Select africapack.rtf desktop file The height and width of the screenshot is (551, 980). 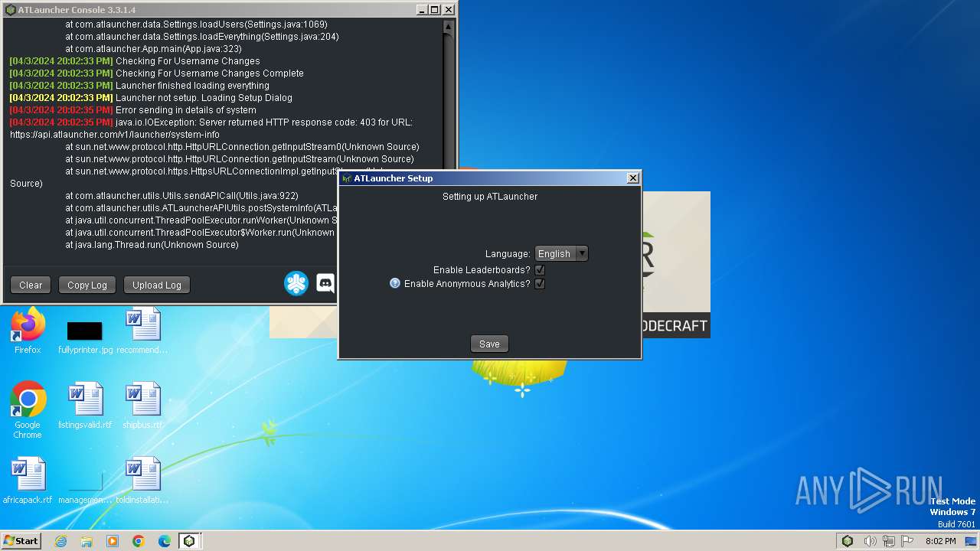(28, 481)
